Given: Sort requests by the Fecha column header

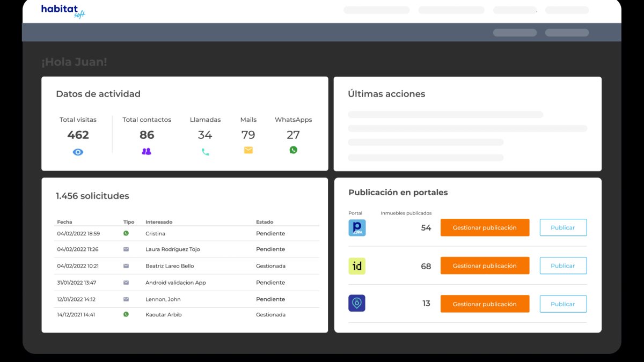Looking at the screenshot, I should (64, 222).
